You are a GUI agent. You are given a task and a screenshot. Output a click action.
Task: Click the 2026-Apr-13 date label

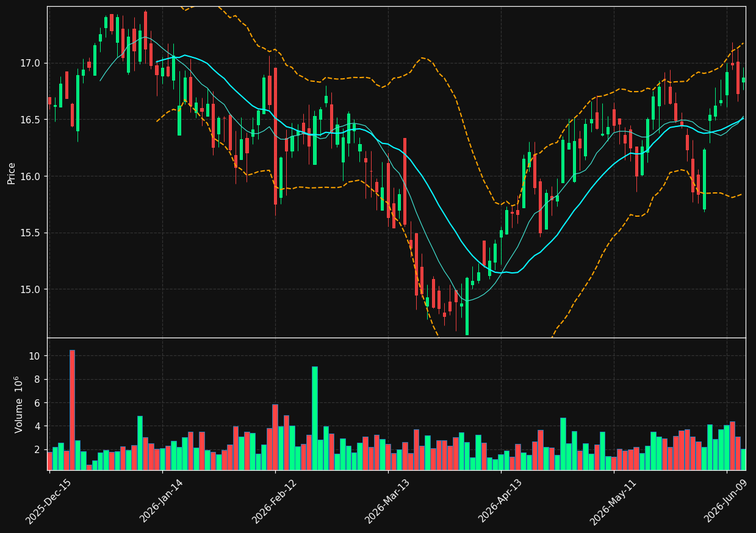(500, 501)
